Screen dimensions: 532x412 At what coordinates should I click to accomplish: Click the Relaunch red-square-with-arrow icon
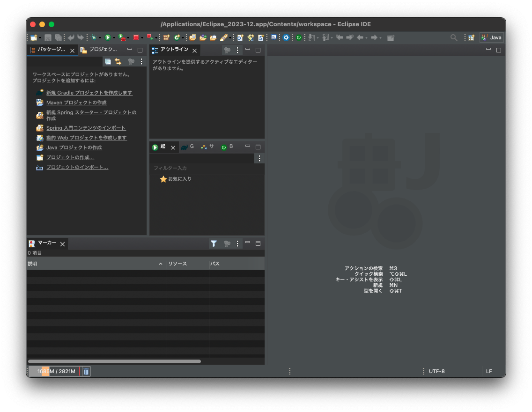(x=150, y=37)
